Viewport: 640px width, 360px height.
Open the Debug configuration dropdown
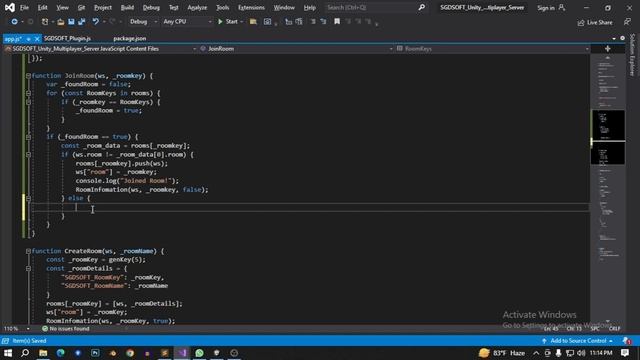pyautogui.click(x=143, y=22)
